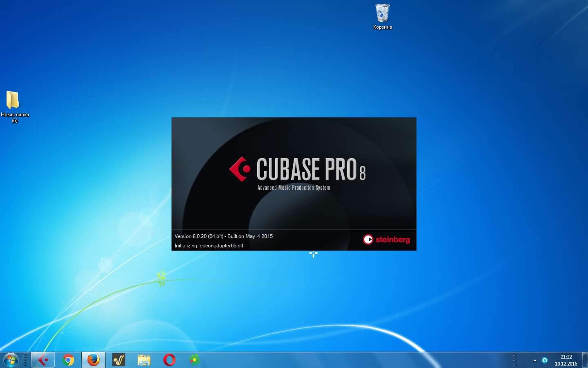The width and height of the screenshot is (588, 368).
Task: Launch Opera browser from the taskbar
Action: [x=169, y=360]
